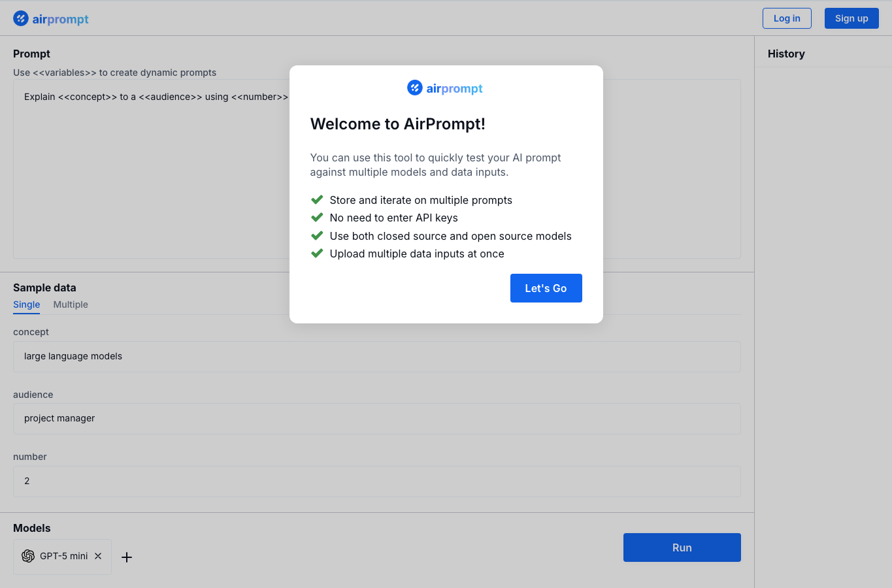Click the Sign up button

[851, 18]
